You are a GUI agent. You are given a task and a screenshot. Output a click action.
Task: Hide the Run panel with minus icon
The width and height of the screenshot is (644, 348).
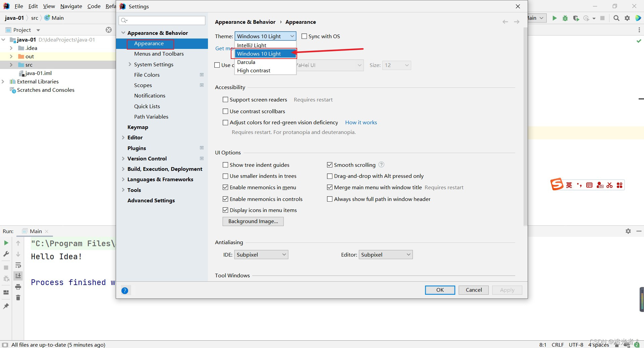click(639, 231)
